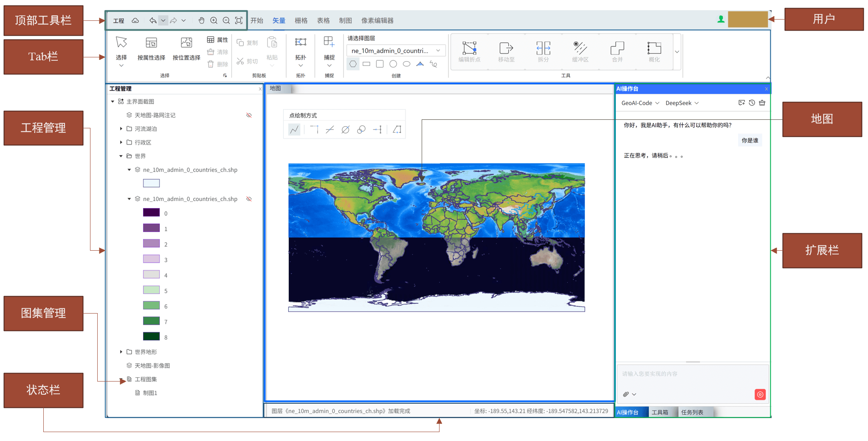Click the attachment paperclip icon

(626, 394)
